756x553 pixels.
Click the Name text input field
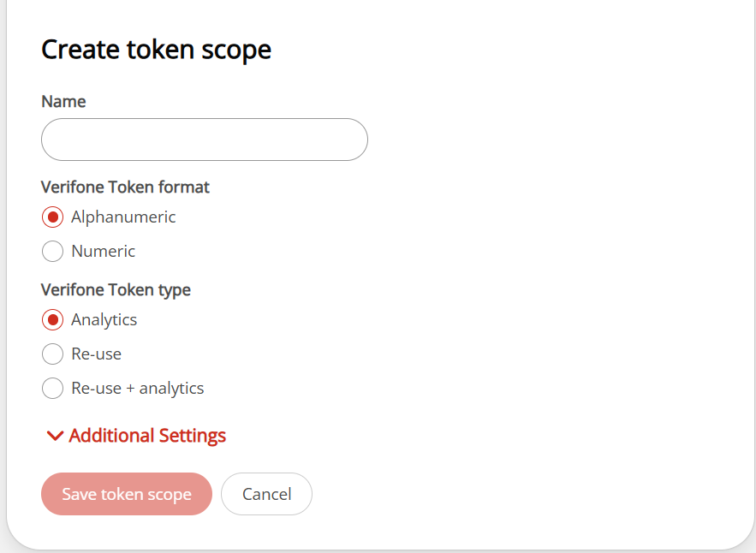204,140
